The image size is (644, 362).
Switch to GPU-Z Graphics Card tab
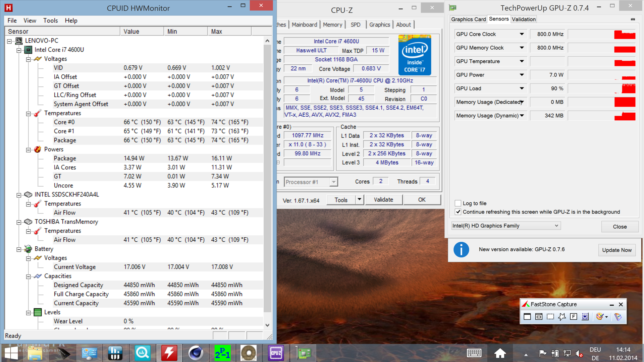468,19
